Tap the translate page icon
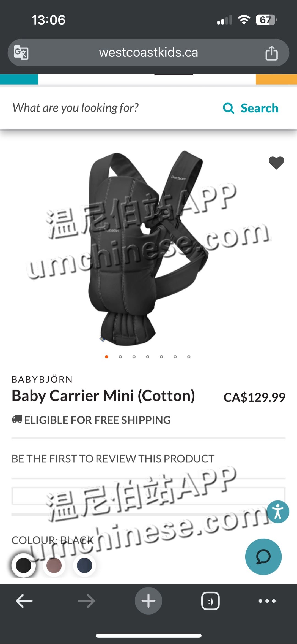The height and width of the screenshot is (644, 297). (21, 52)
